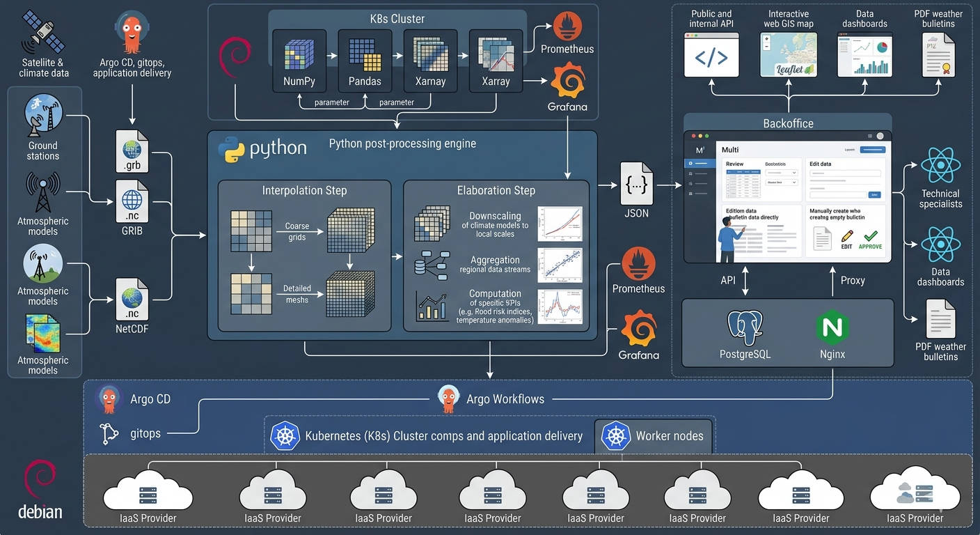
Task: Click the Review data table in Backoffice
Action: (743, 184)
